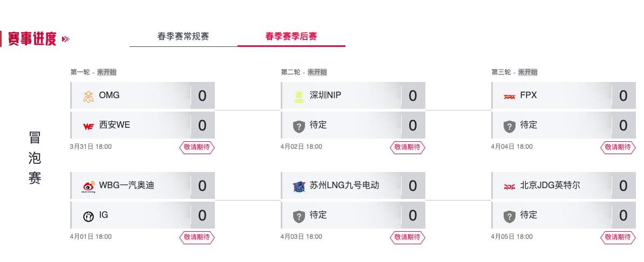The width and height of the screenshot is (644, 262).
Task: Click the 深圳NIP team logo
Action: click(x=299, y=96)
